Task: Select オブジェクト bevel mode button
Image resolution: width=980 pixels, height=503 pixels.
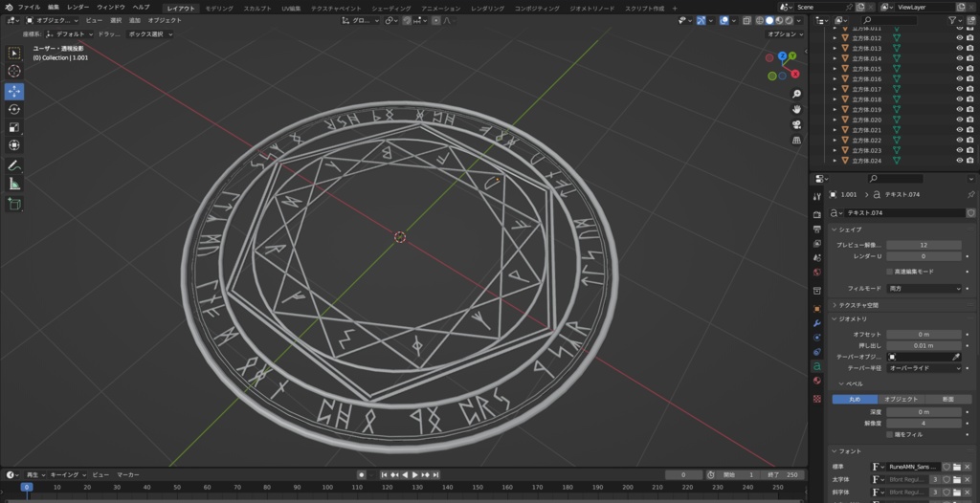Action: [902, 400]
